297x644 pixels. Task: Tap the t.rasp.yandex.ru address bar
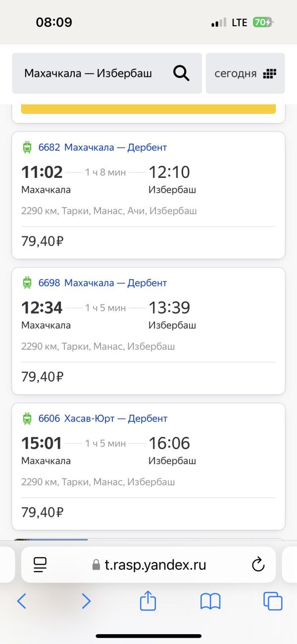[x=148, y=565]
